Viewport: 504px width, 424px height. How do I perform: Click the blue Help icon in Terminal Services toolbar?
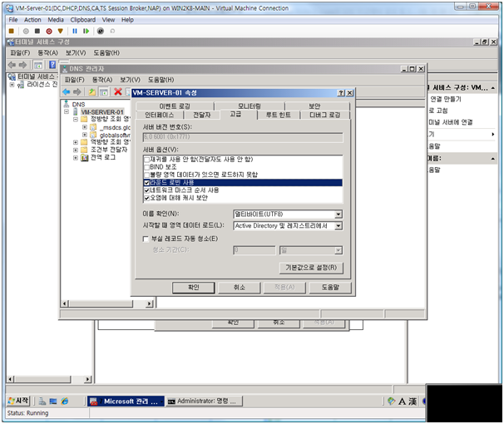tap(52, 65)
